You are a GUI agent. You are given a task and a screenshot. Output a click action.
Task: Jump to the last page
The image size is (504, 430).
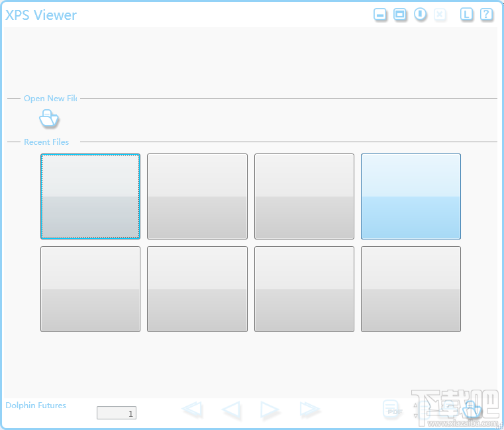click(309, 410)
